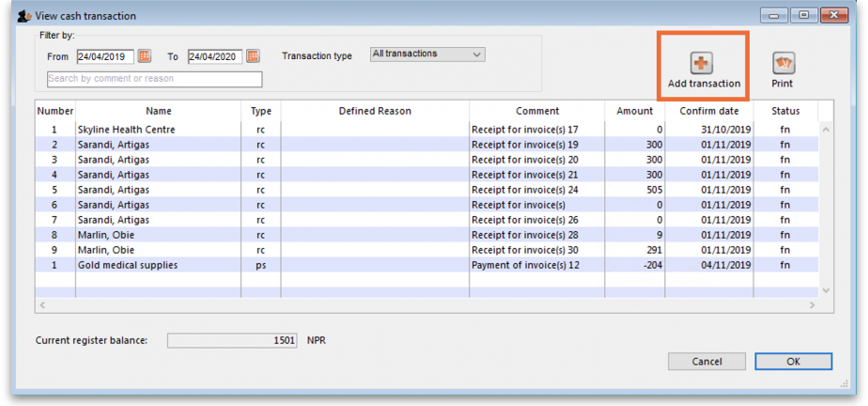
Task: Select 'Receipt for invoice(s) 20' comment
Action: (x=525, y=160)
